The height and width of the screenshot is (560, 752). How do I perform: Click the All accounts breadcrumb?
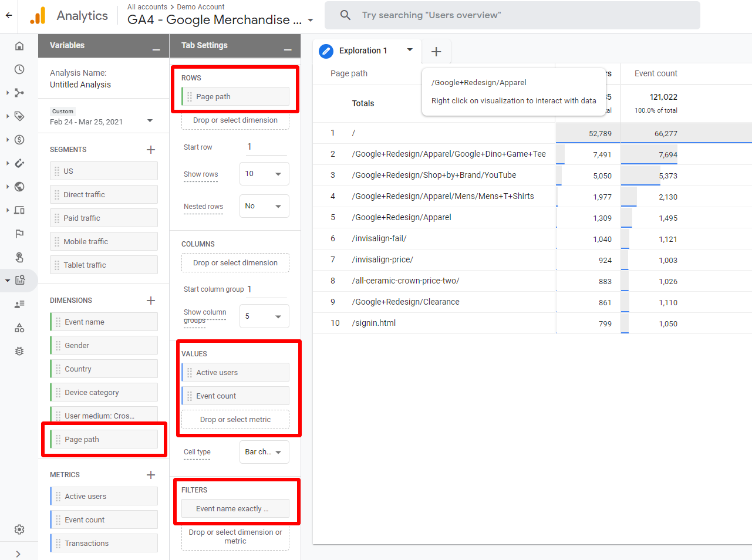tap(147, 7)
